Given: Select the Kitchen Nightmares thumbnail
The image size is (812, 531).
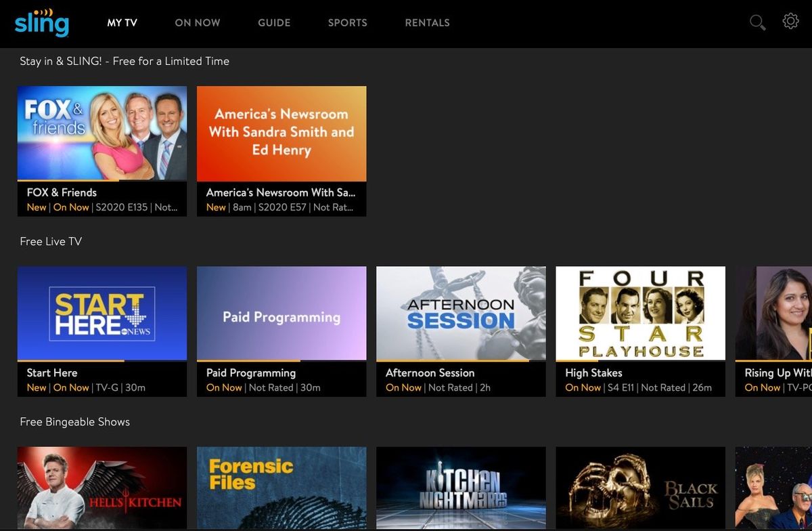Looking at the screenshot, I should click(460, 488).
